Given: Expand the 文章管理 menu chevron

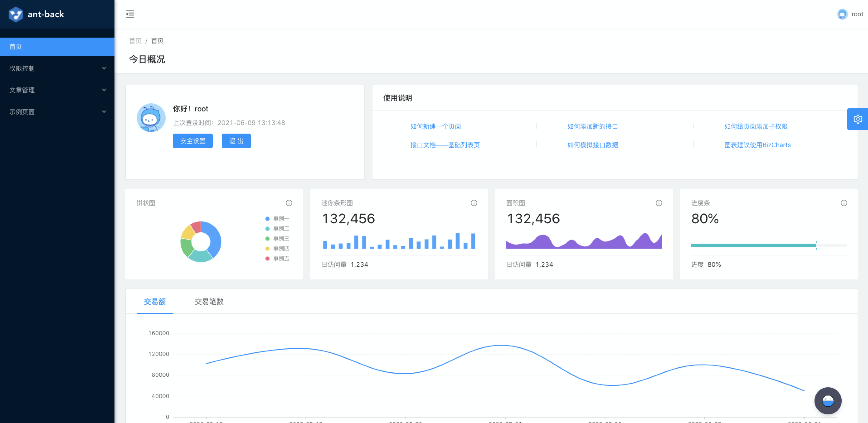Looking at the screenshot, I should [104, 90].
